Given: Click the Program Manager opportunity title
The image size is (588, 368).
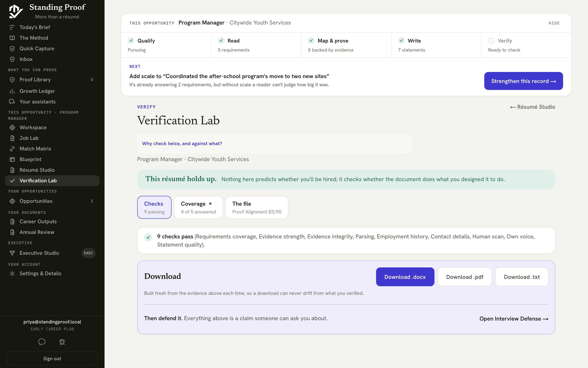Looking at the screenshot, I should [202, 23].
